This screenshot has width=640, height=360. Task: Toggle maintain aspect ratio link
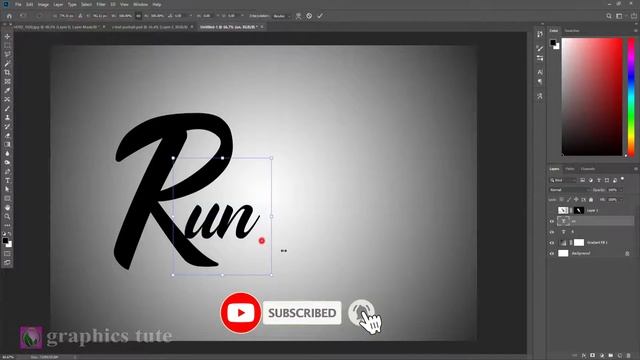138,16
